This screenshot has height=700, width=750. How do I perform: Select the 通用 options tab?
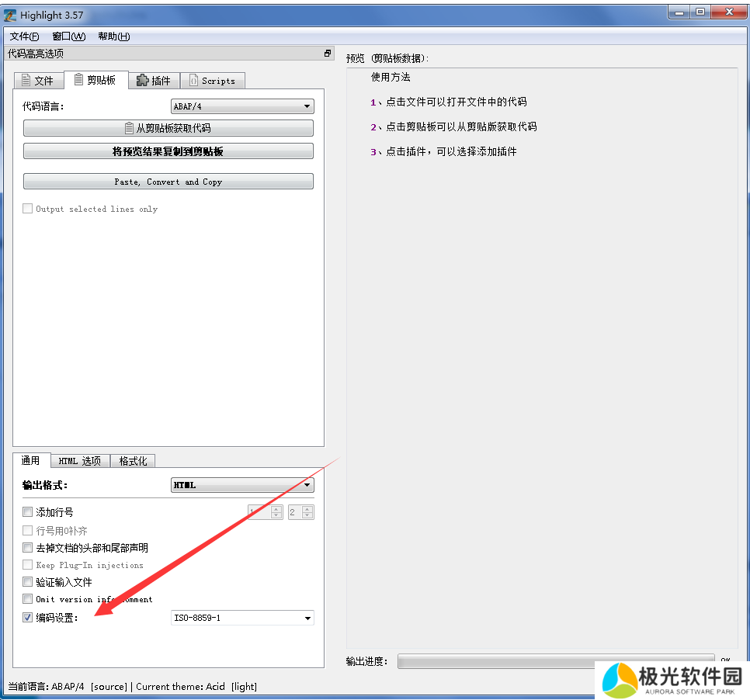[31, 460]
